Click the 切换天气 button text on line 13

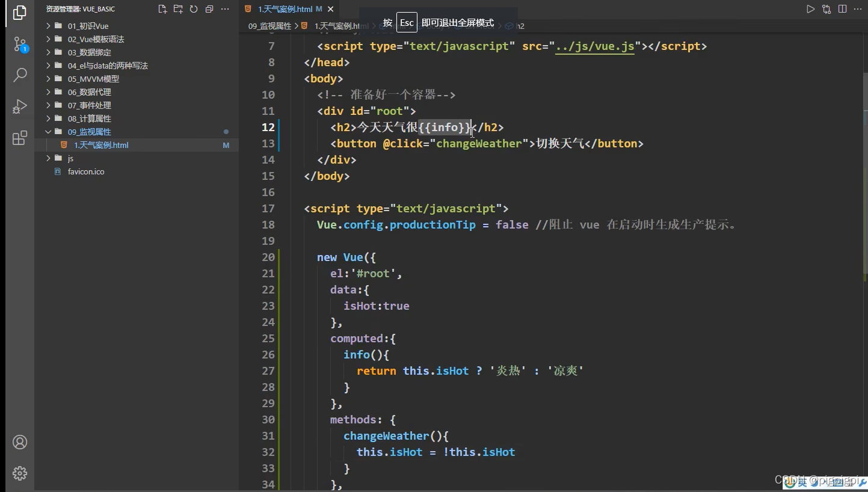point(560,144)
